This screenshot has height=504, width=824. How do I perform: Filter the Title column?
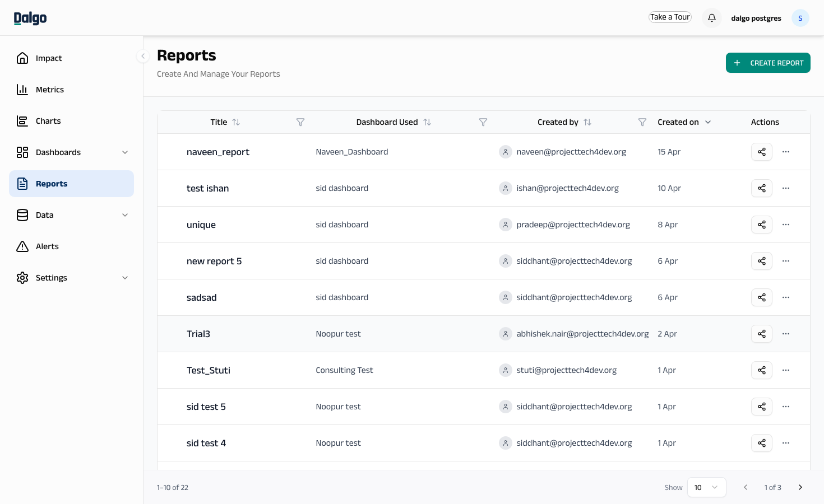pos(300,122)
